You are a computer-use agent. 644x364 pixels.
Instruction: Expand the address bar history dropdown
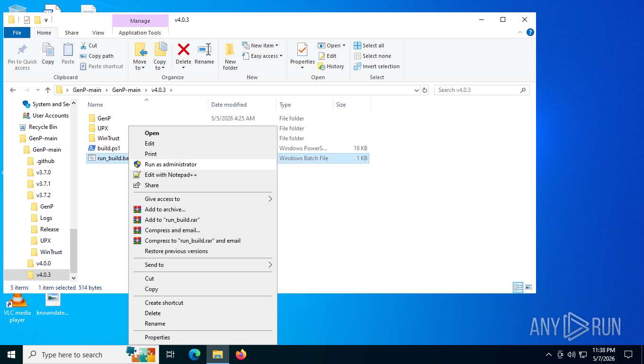(x=416, y=90)
